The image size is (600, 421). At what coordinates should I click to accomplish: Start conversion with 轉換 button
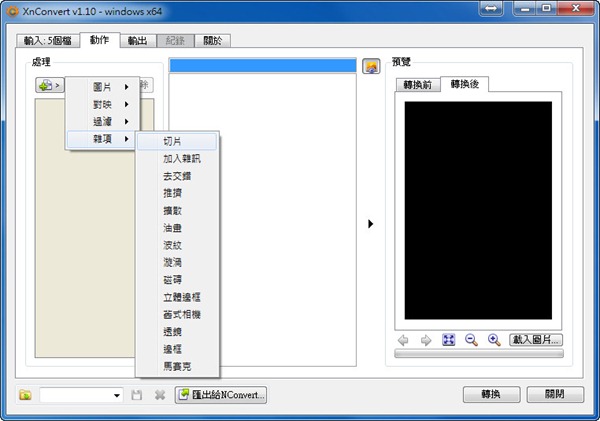[x=491, y=394]
